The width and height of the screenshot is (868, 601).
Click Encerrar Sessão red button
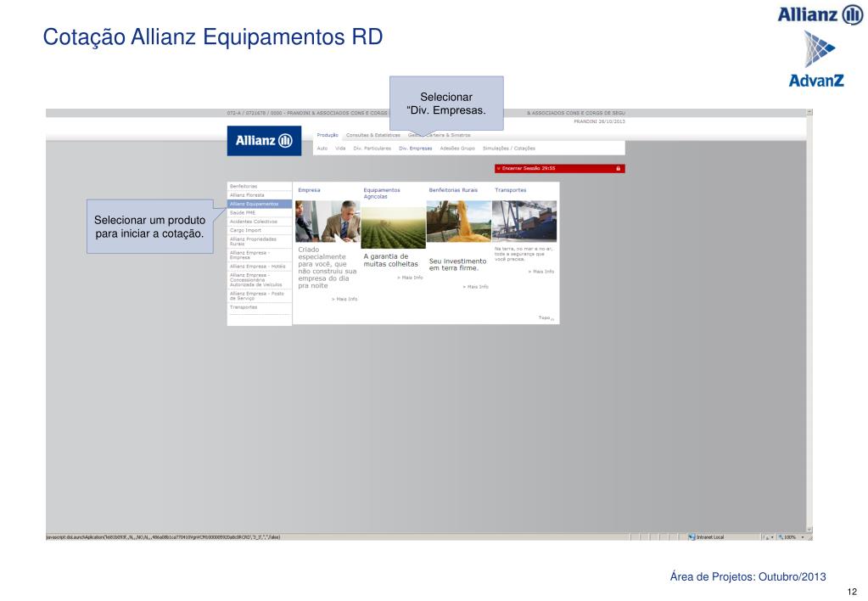[x=560, y=168]
